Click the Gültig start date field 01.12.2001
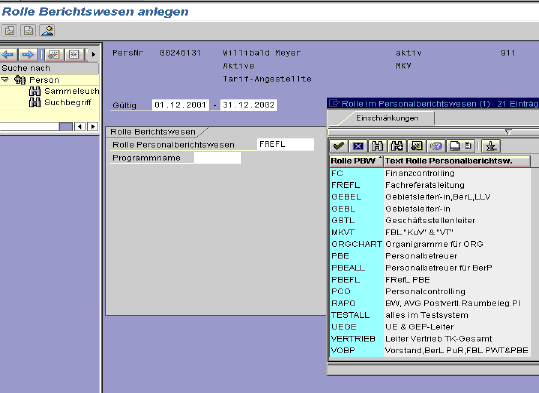Image resolution: width=539 pixels, height=393 pixels. 180,105
